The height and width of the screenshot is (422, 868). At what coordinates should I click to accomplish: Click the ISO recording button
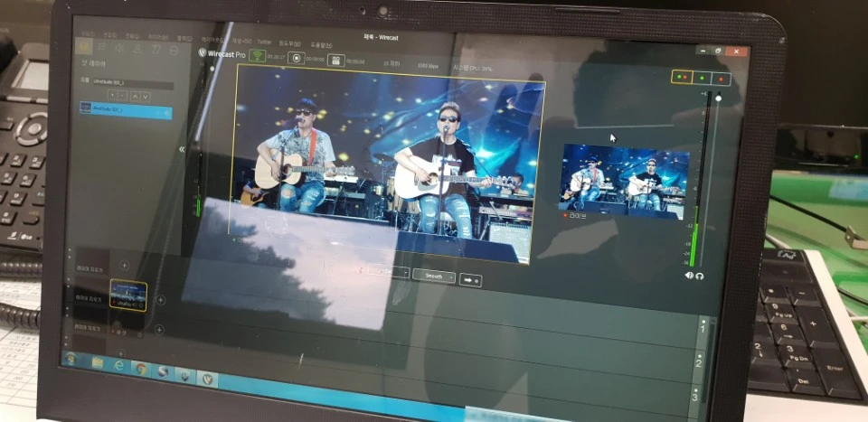coord(335,61)
